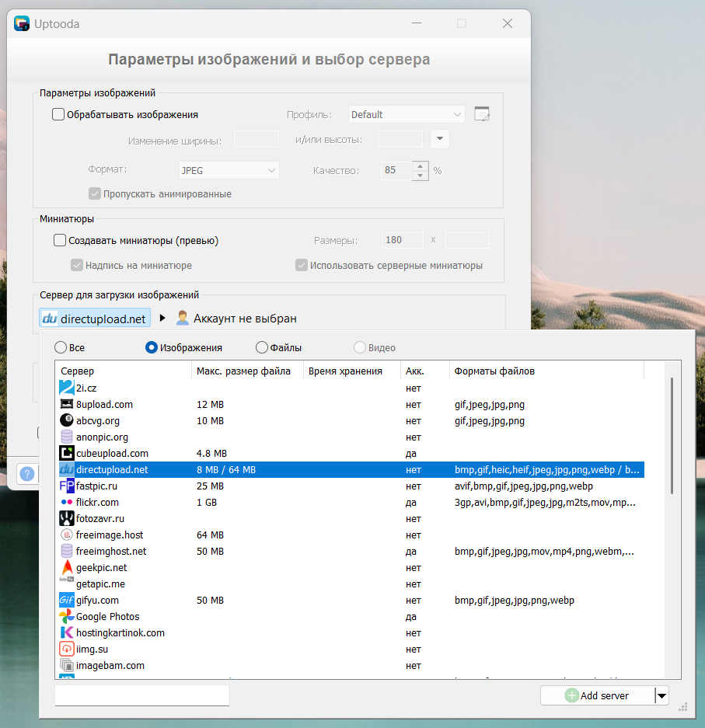Enable 'Обрабатывать изображения' checkbox
This screenshot has height=728, width=705.
pyautogui.click(x=58, y=114)
